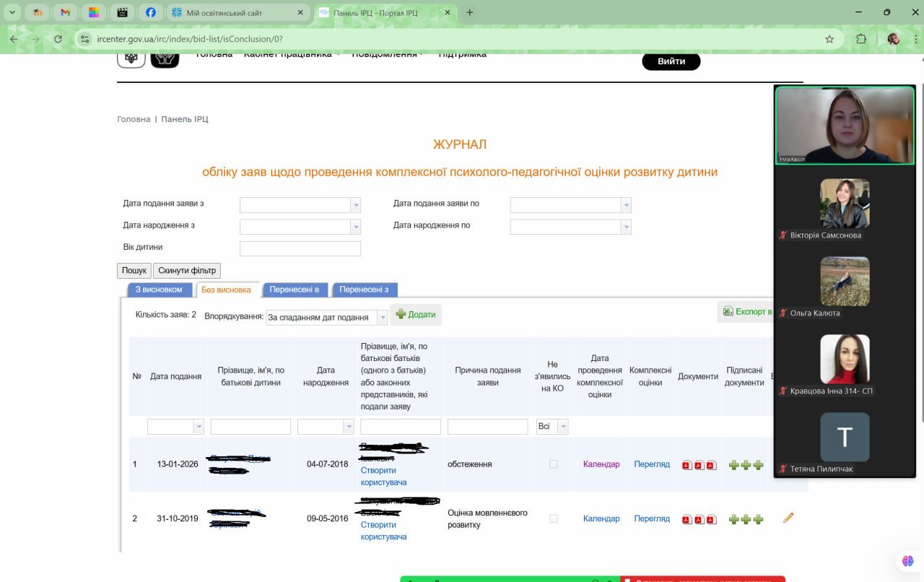Switch to the 'З висновком' tab
The width and height of the screenshot is (924, 582).
pos(158,290)
